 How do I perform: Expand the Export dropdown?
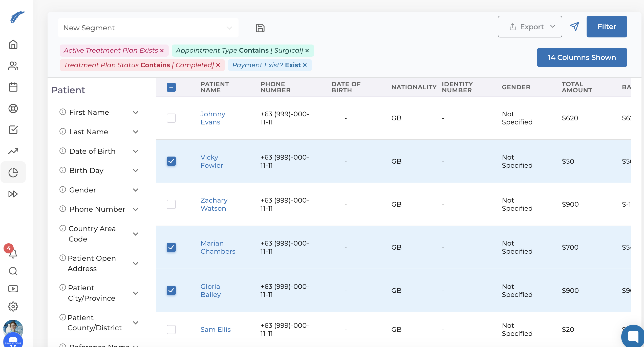pyautogui.click(x=530, y=27)
